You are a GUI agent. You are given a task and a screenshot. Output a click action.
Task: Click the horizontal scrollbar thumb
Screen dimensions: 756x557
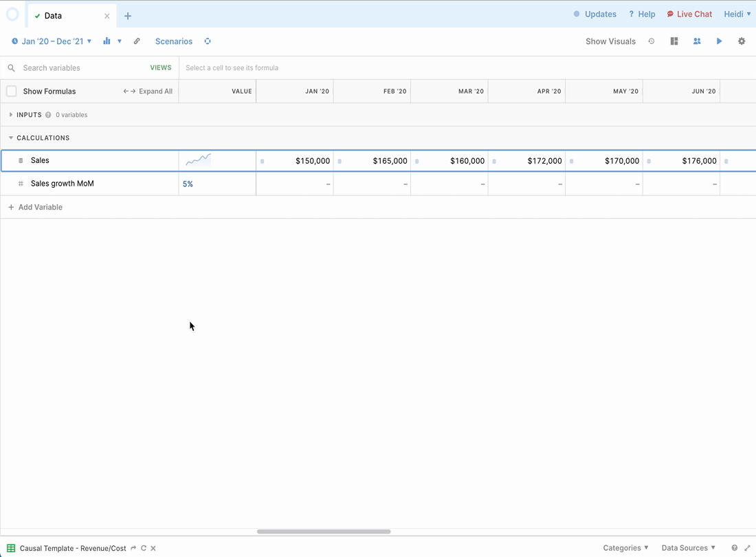[324, 532]
